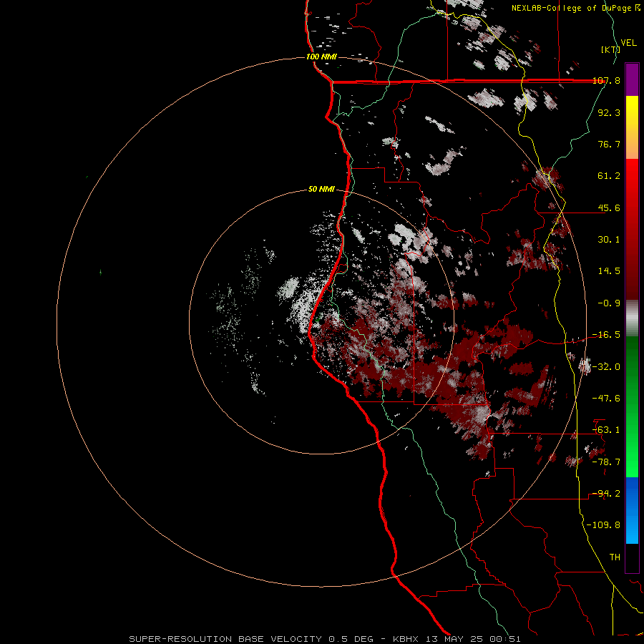Pick the yellow-orange segment of the color bar

pyautogui.click(x=632, y=127)
